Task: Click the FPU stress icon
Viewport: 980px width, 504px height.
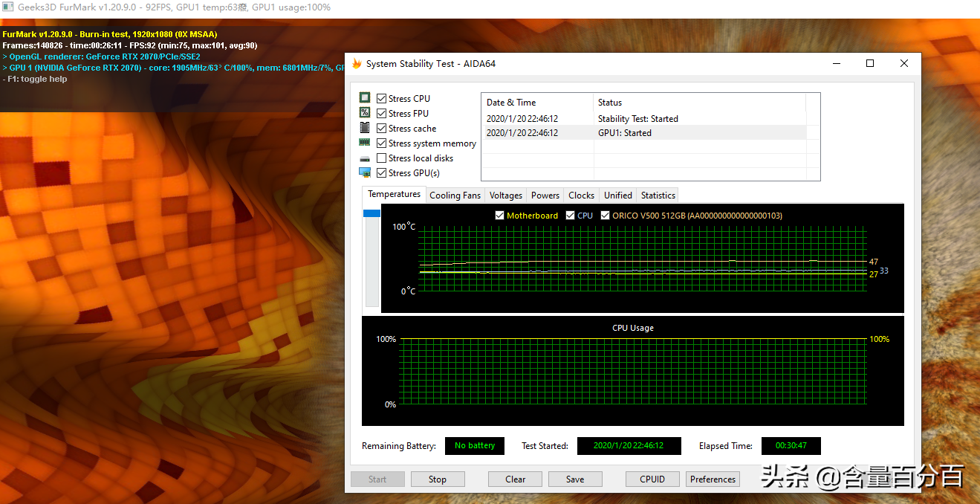Action: (365, 113)
